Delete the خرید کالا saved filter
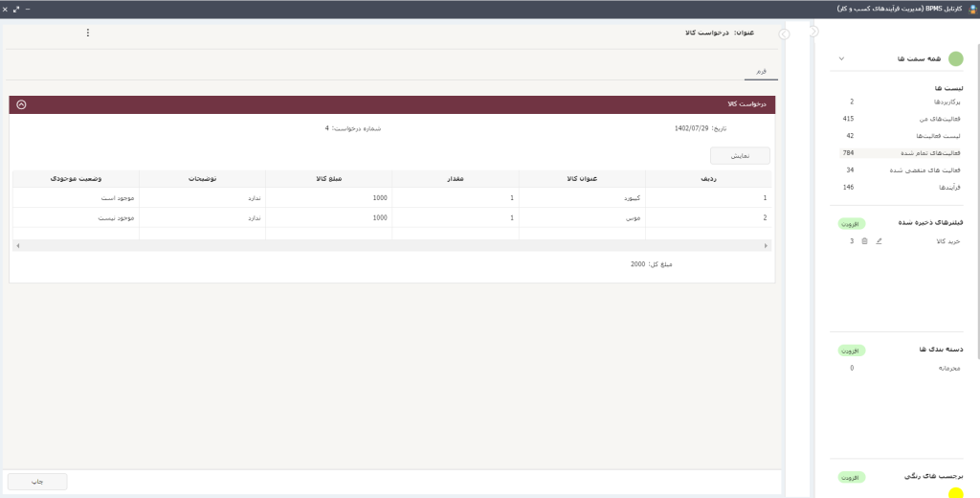Image resolution: width=980 pixels, height=498 pixels. click(865, 241)
